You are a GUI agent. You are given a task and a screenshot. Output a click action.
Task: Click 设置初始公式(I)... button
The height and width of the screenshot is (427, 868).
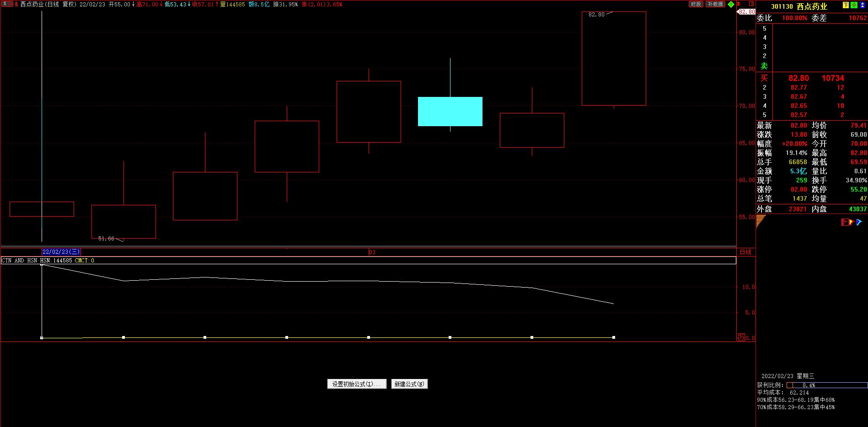357,384
